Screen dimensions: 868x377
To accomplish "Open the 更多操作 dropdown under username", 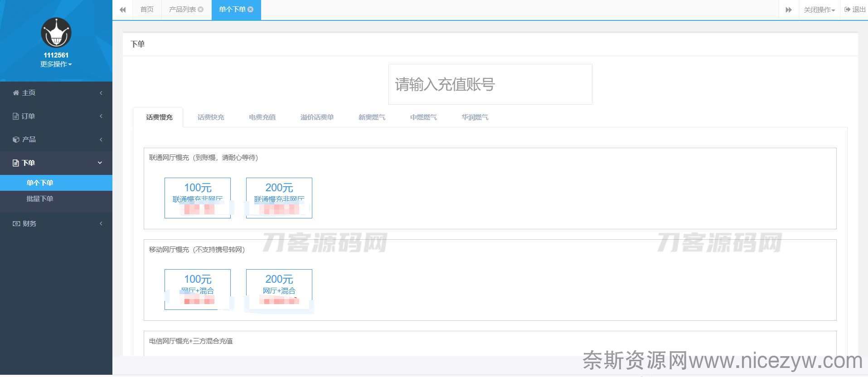I will pyautogui.click(x=56, y=64).
